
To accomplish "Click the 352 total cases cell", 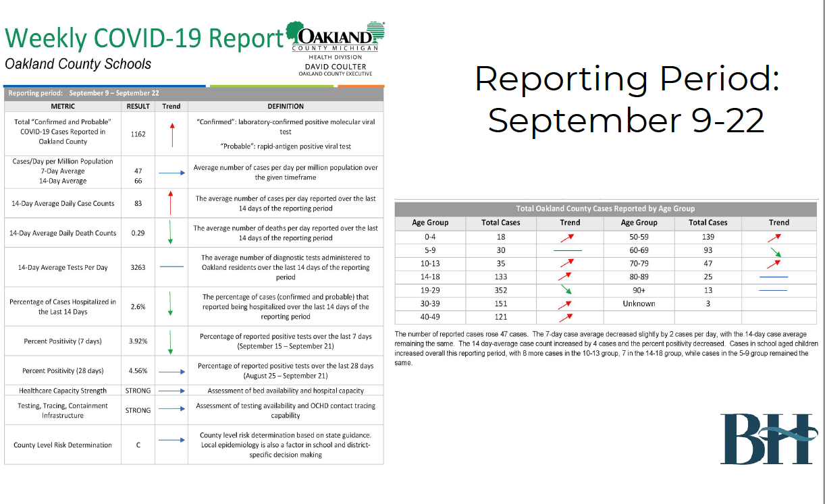I will coord(500,289).
